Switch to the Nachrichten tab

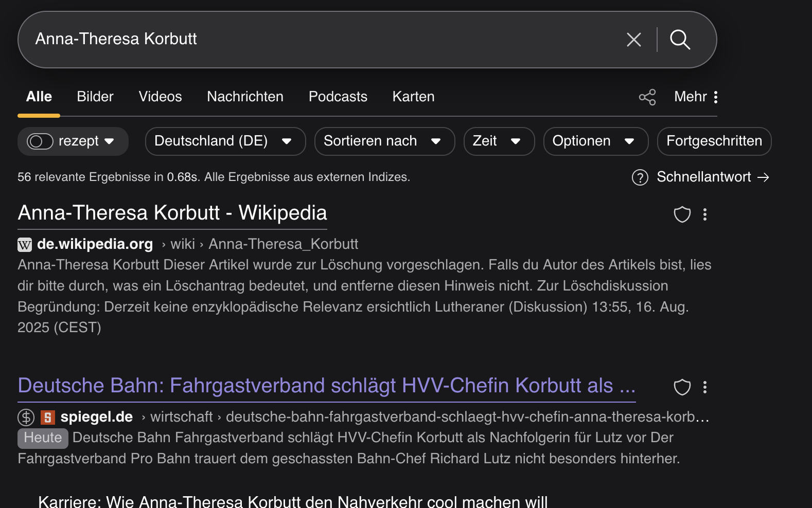pos(245,97)
